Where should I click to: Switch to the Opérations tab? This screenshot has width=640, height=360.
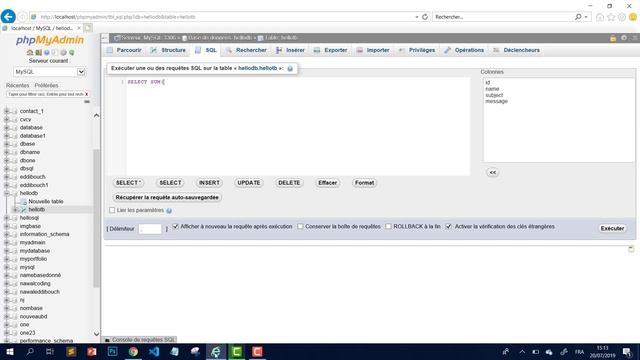click(x=464, y=50)
